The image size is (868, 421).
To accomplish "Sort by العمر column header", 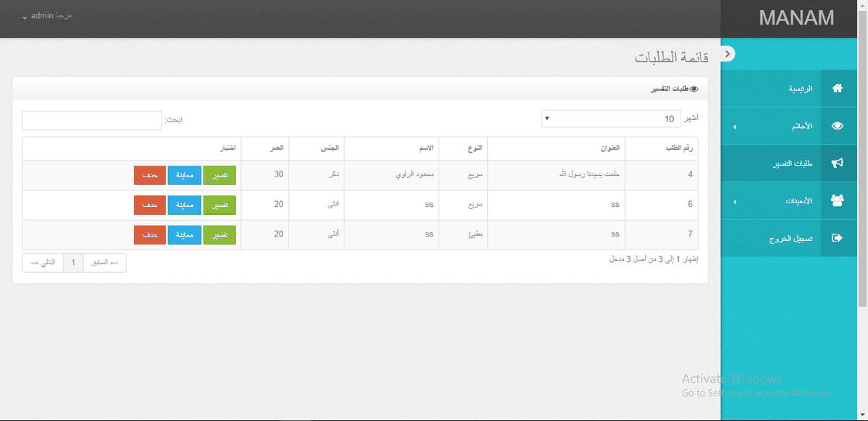I will tap(265, 148).
